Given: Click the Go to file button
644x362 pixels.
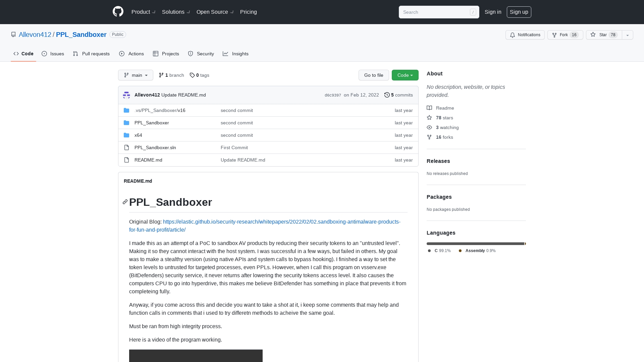Looking at the screenshot, I should click(x=374, y=75).
